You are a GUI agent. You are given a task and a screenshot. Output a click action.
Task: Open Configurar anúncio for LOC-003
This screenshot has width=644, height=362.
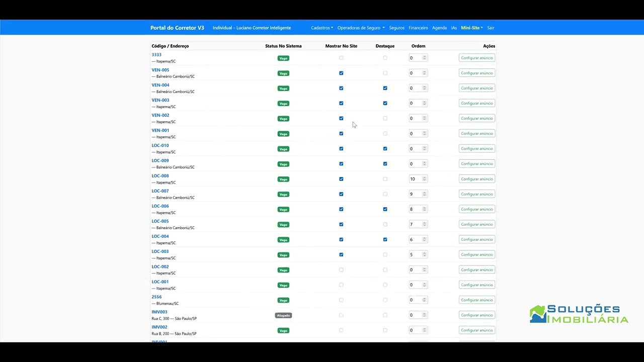coord(477,254)
